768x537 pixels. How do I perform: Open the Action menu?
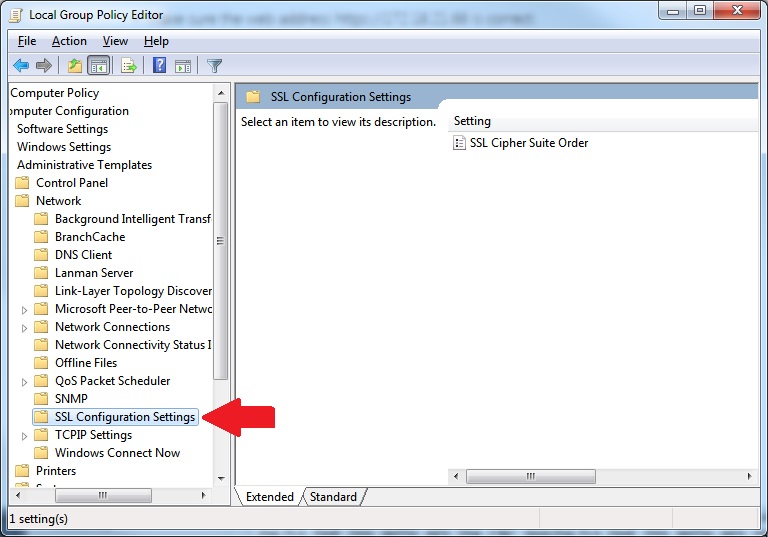pos(69,41)
